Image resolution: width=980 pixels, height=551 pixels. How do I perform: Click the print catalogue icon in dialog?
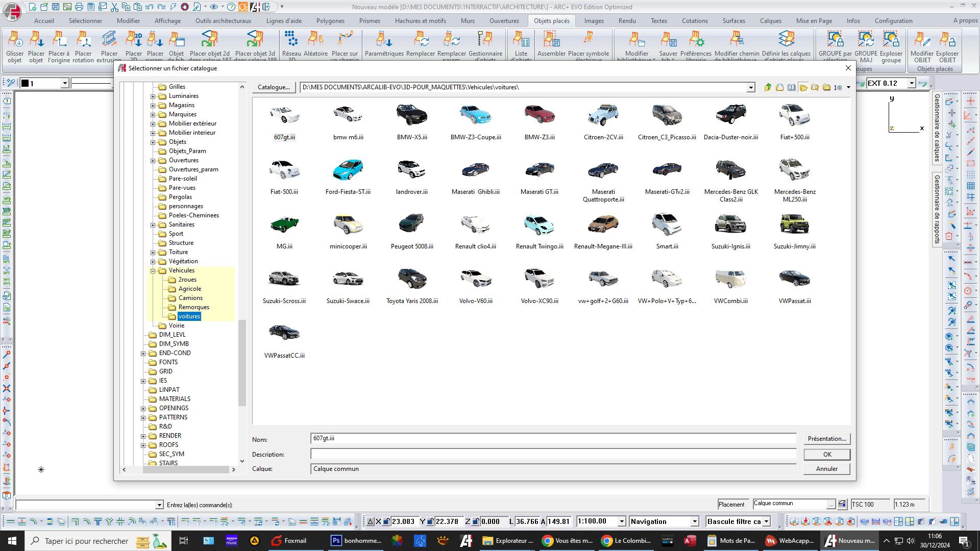pyautogui.click(x=779, y=87)
